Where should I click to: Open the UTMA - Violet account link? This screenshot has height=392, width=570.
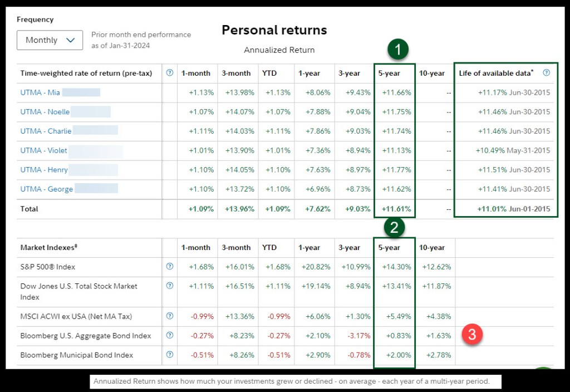click(43, 150)
